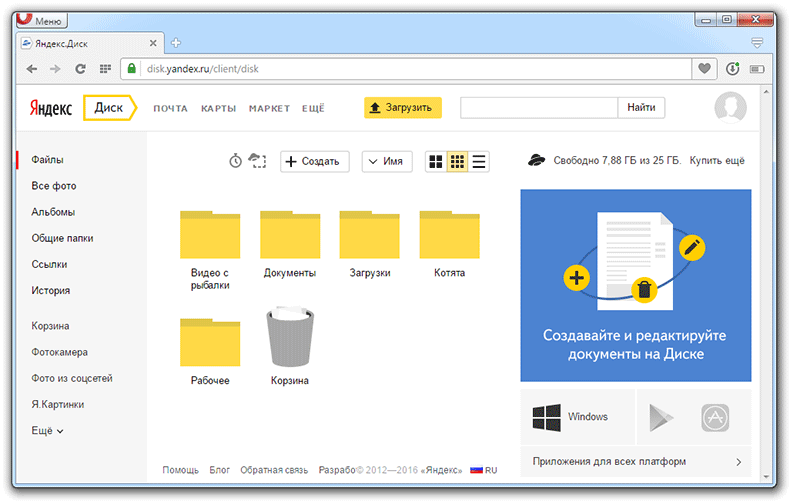Open Я.Картинки in sidebar
Viewport: 790px width, 501px height.
tap(57, 405)
